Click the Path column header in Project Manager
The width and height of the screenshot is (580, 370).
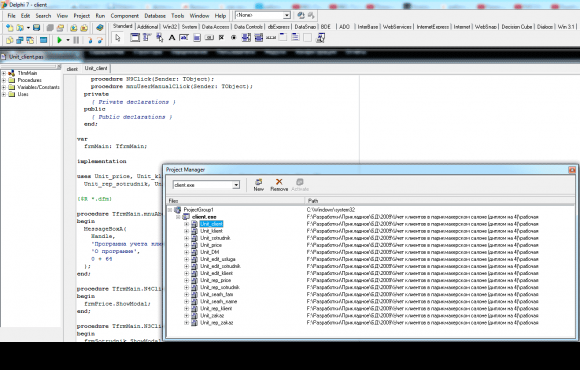point(439,201)
